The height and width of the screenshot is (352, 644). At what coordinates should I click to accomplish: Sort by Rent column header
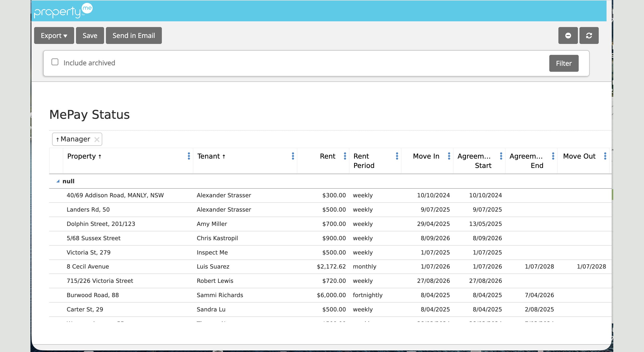tap(328, 156)
